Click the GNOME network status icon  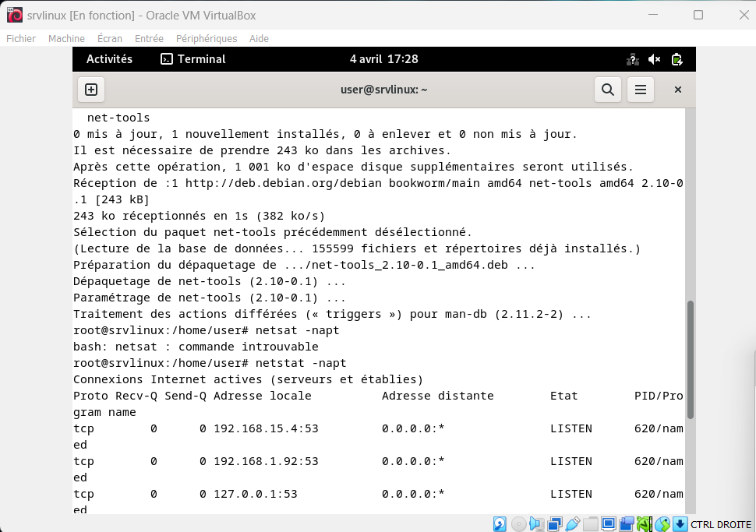633,59
